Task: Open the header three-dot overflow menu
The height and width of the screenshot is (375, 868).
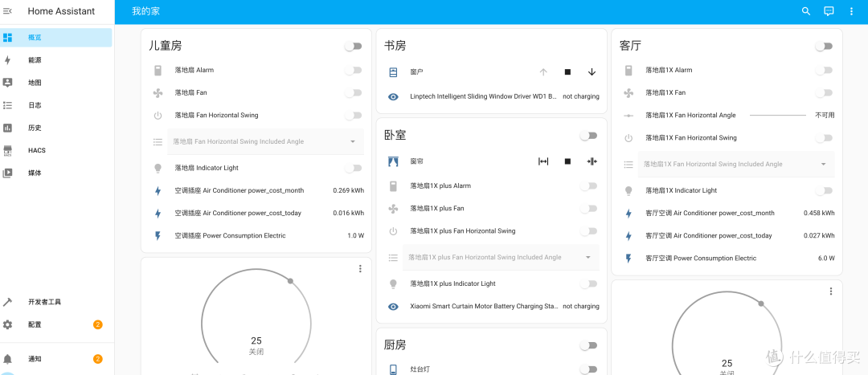Action: pos(851,11)
